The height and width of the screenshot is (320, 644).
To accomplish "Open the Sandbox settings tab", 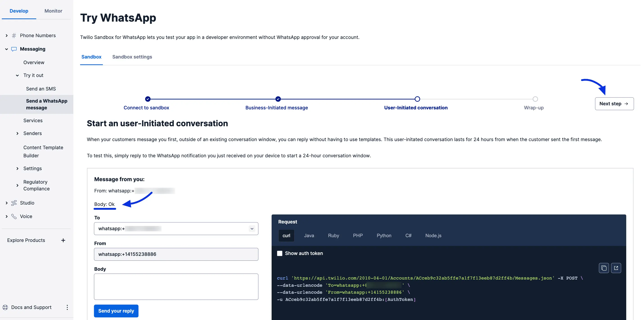I will pos(132,57).
